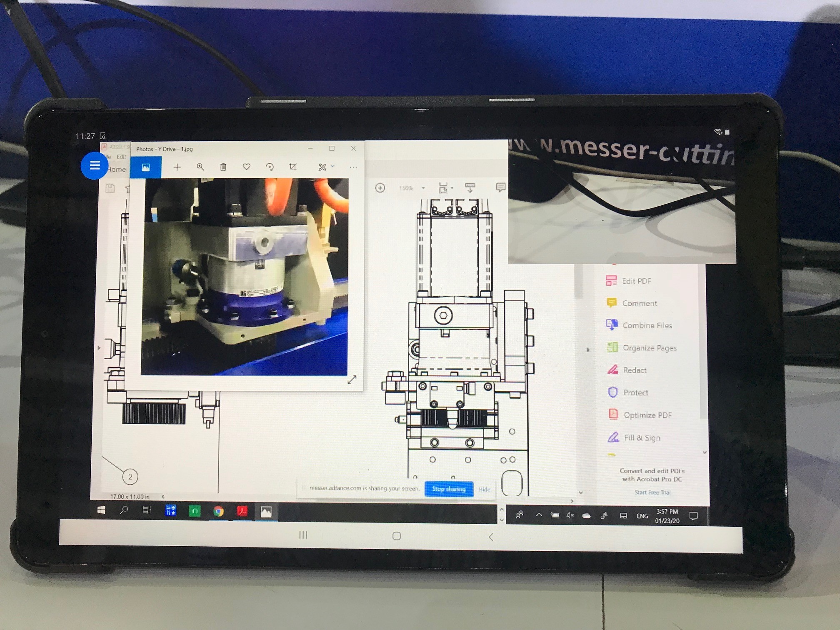
Task: Expand the Edit & Create dropdown chevron
Action: click(332, 167)
